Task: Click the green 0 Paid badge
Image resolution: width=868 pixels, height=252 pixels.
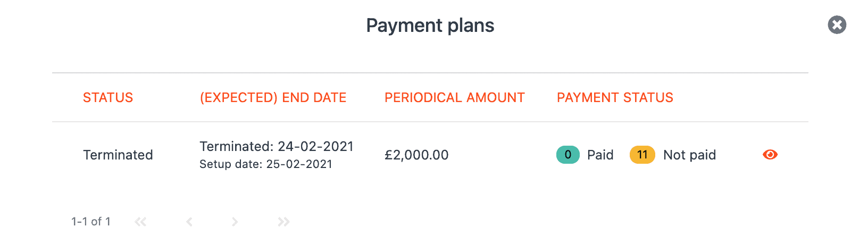Action: point(568,155)
